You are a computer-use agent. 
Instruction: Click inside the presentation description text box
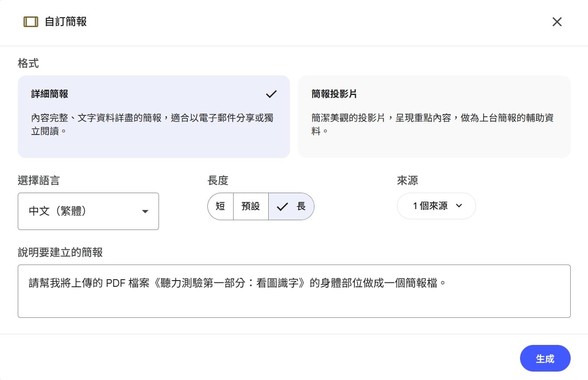point(294,291)
